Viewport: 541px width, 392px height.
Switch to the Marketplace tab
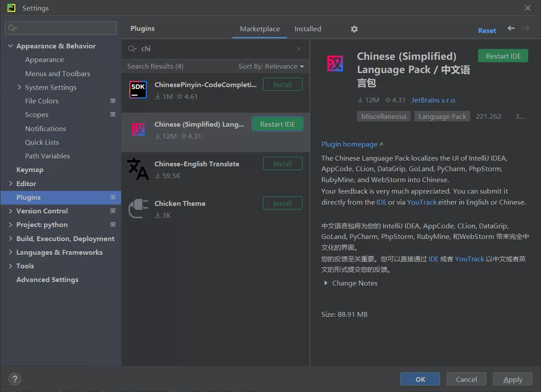(259, 29)
